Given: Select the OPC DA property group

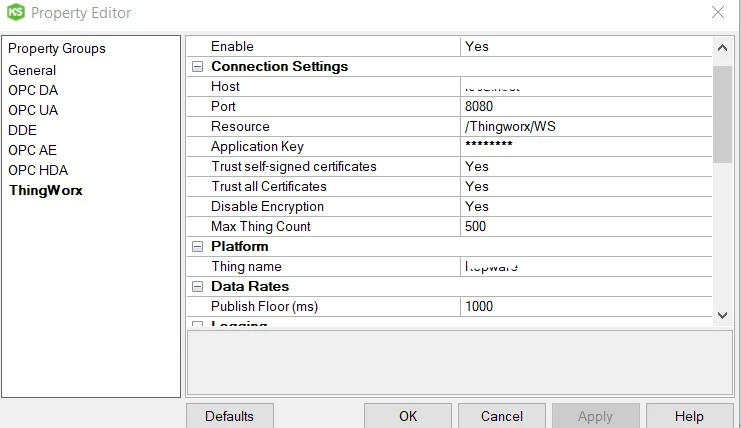Looking at the screenshot, I should point(33,90).
